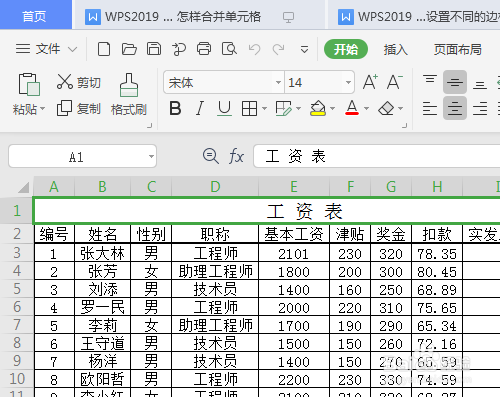The width and height of the screenshot is (500, 397).
Task: Expand the font color dropdown arrow
Action: click(x=366, y=109)
